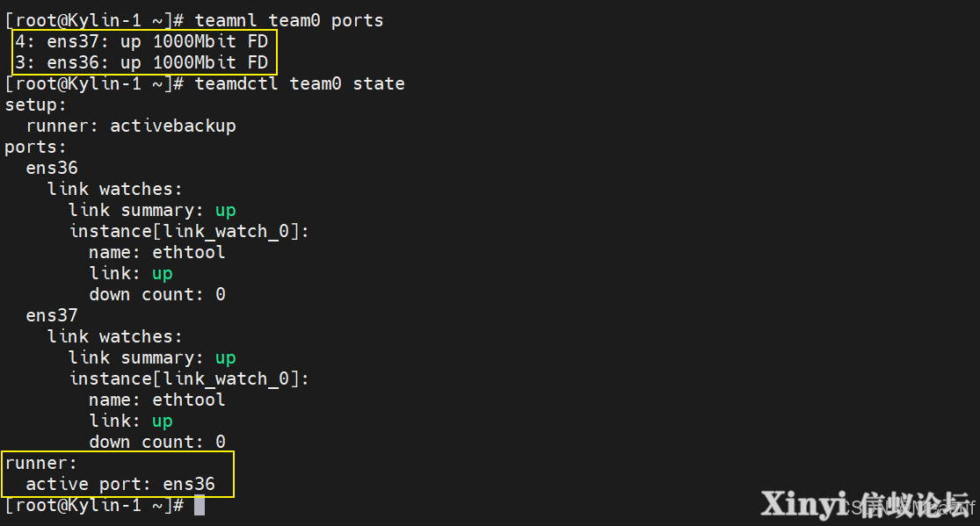Click the ens37 port name under ports

pos(52,315)
